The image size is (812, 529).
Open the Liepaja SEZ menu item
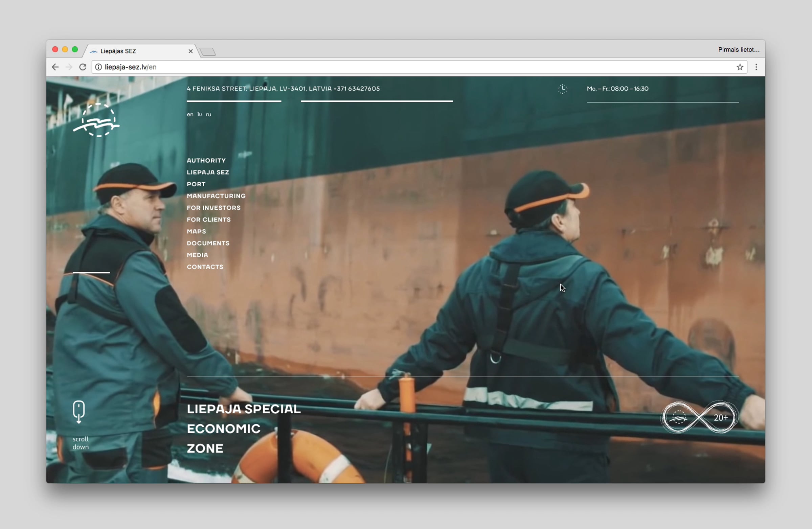pos(208,172)
